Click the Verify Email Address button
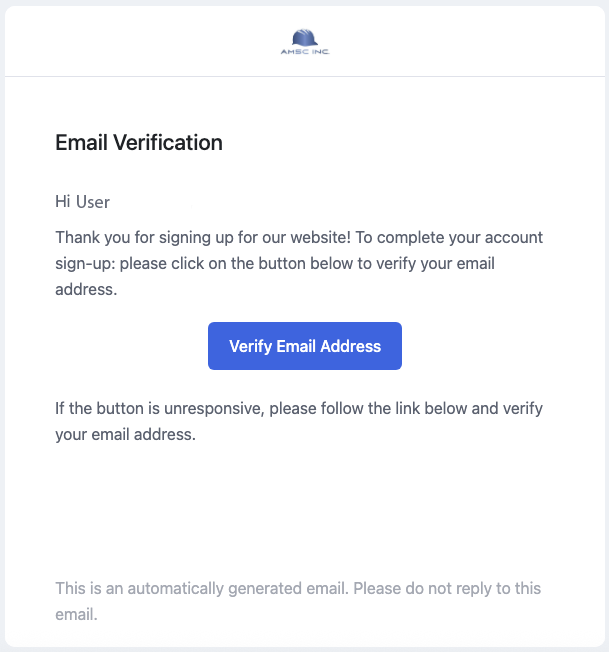 click(305, 346)
